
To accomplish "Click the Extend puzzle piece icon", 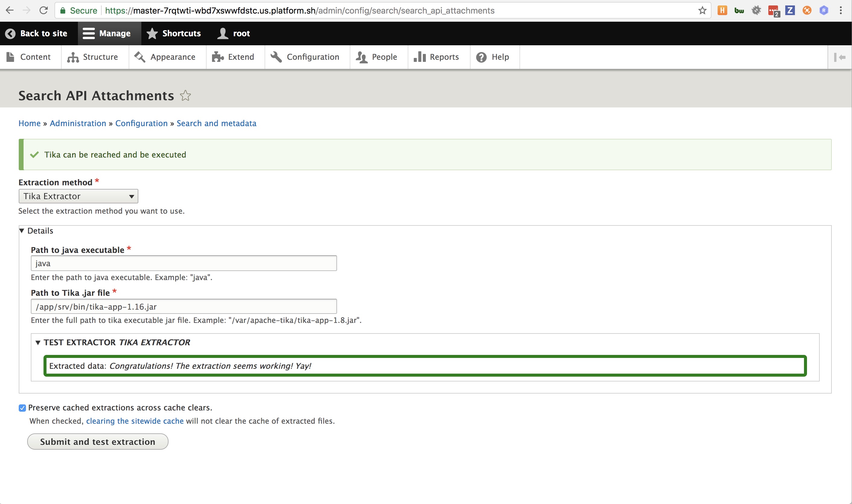I will click(x=217, y=57).
